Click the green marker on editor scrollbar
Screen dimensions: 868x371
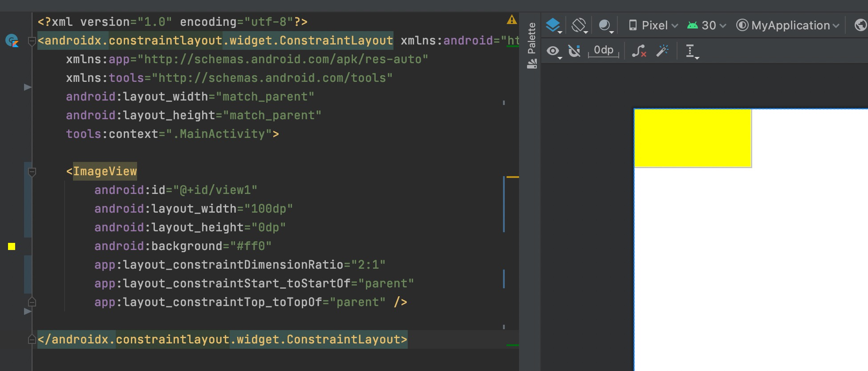(513, 345)
